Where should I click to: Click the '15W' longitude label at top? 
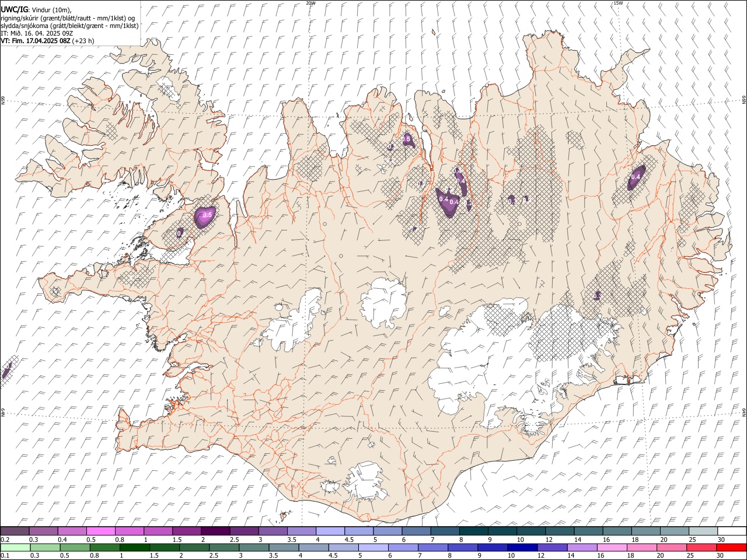pyautogui.click(x=618, y=3)
